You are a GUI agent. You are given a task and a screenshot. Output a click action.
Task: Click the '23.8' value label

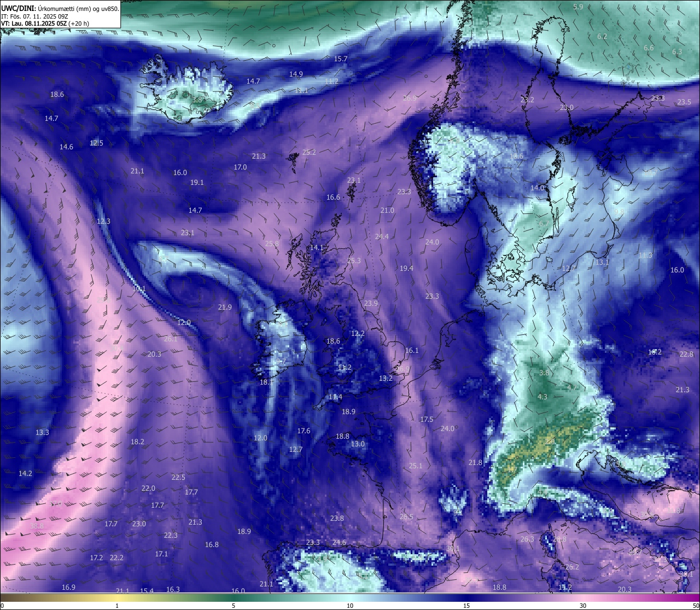337,518
